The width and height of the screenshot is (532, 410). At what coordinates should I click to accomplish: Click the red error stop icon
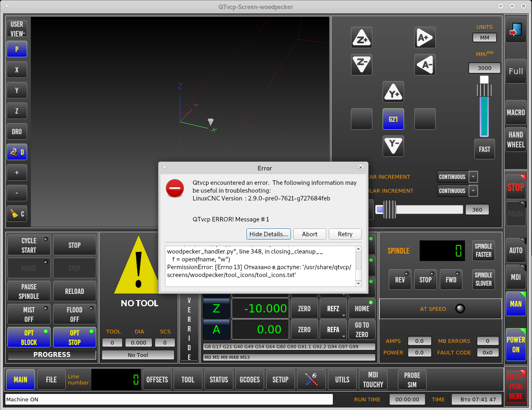[x=175, y=188]
